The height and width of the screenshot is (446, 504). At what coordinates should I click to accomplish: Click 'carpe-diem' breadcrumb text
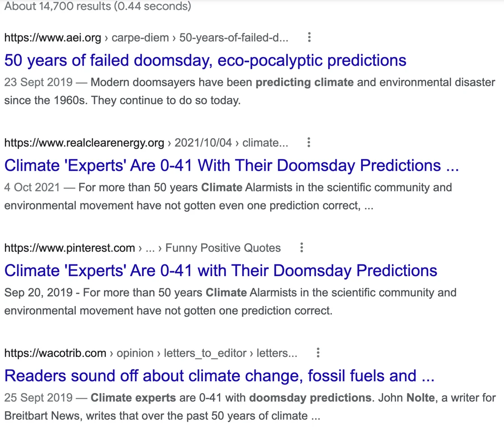pos(140,38)
